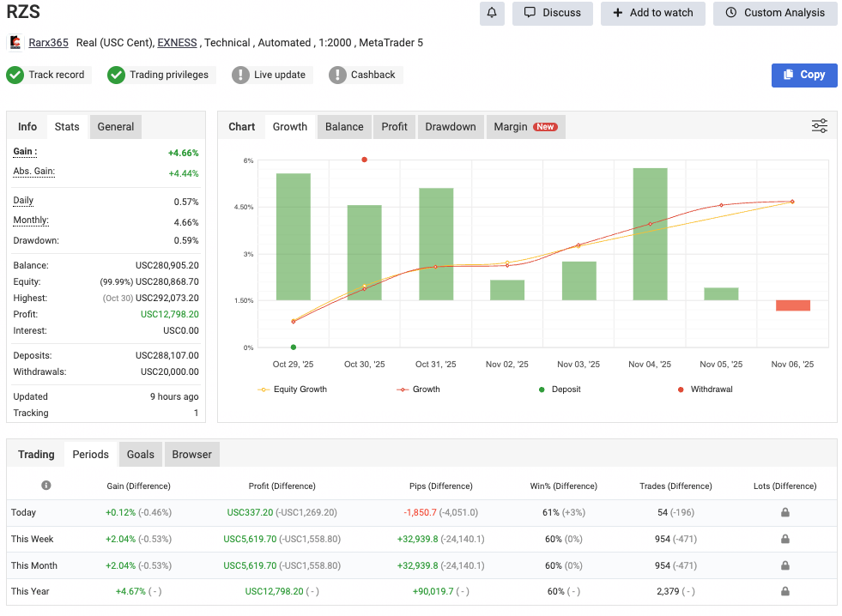Click the Live update info icon
Viewport: 842px width, 616px height.
(x=242, y=75)
